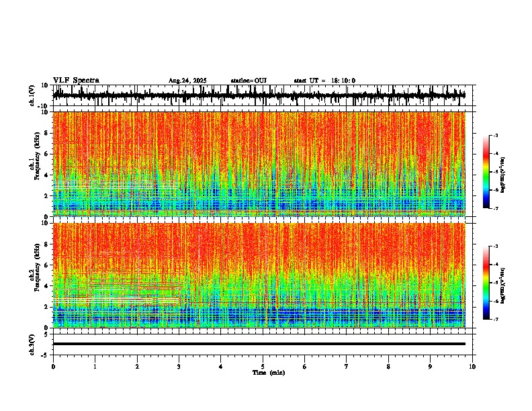
Task: Click the time axis tick label "9"
Action: [430, 367]
